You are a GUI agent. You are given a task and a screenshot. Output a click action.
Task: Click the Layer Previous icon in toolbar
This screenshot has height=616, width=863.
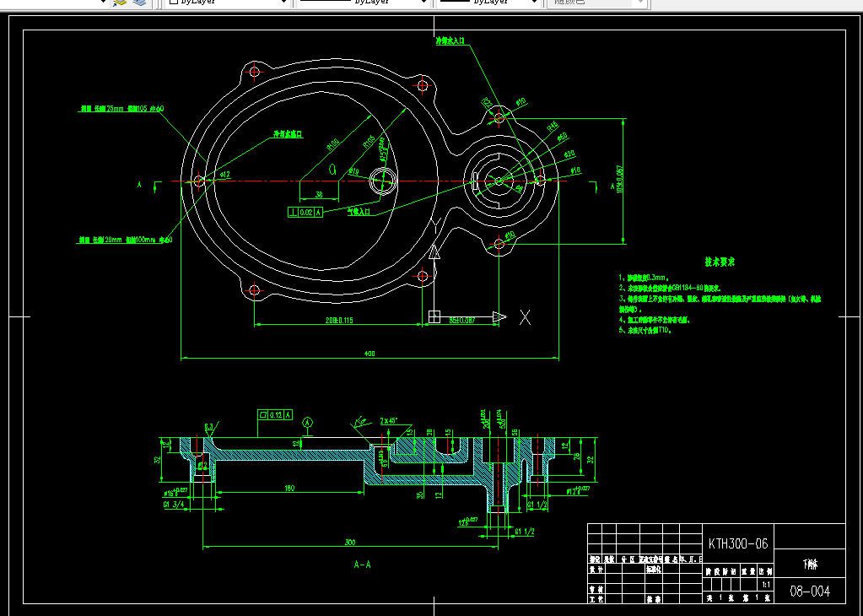tap(120, 3)
